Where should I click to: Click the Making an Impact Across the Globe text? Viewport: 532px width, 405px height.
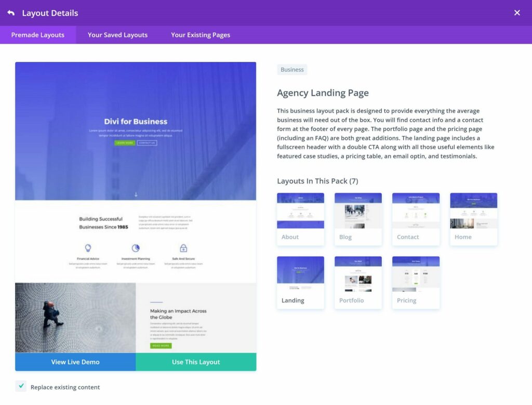coord(178,314)
